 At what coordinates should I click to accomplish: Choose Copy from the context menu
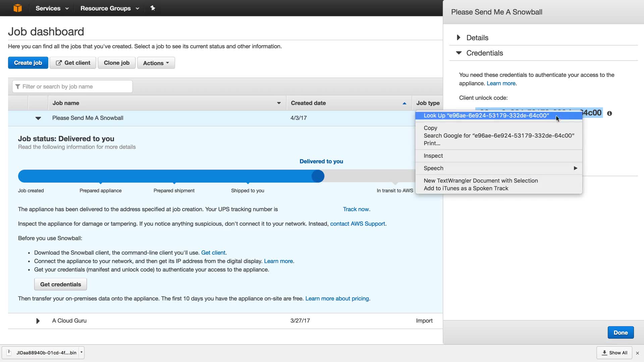(430, 128)
